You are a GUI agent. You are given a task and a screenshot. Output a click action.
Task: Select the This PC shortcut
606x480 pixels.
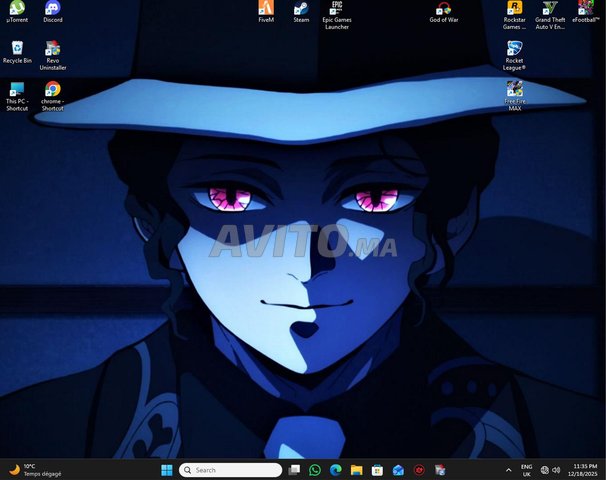(x=17, y=91)
